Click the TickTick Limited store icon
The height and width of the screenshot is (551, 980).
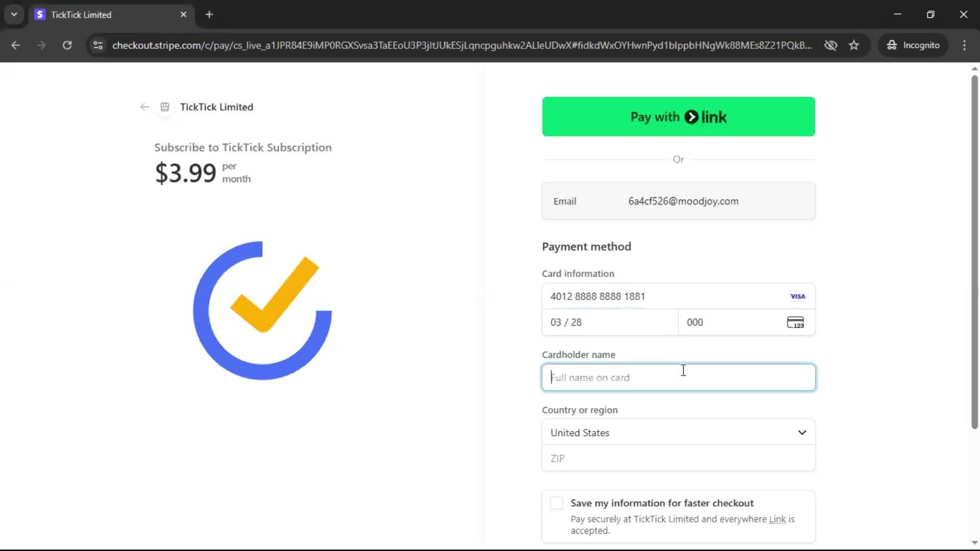[x=165, y=107]
